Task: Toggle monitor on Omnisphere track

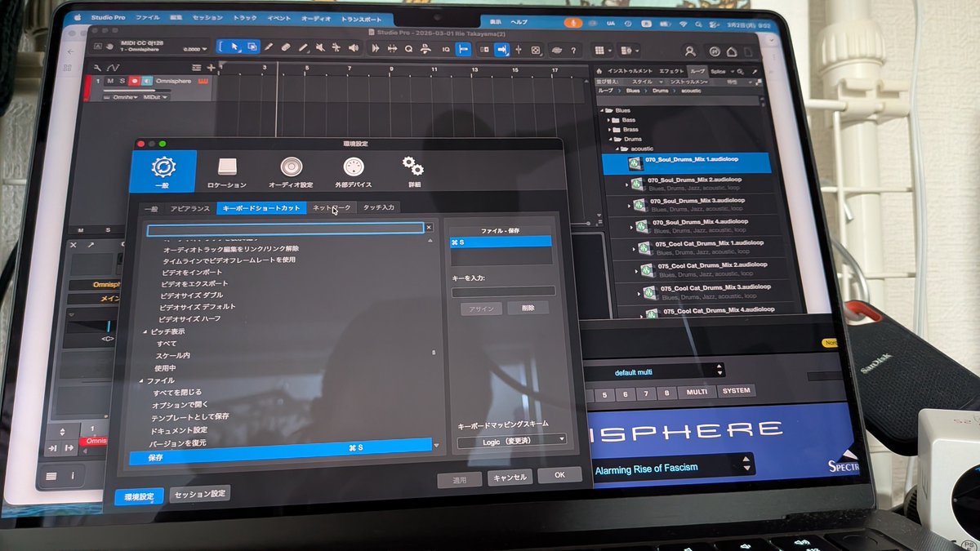Action: (146, 81)
